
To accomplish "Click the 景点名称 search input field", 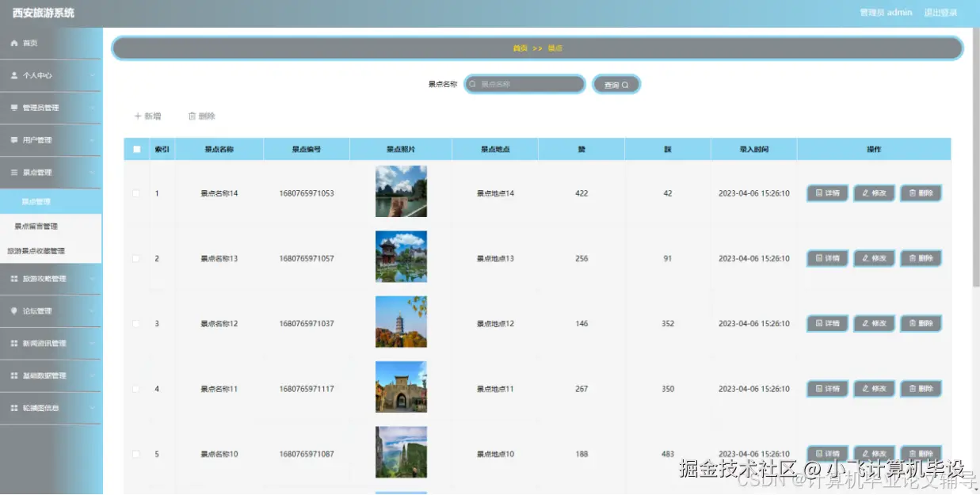I will click(524, 84).
